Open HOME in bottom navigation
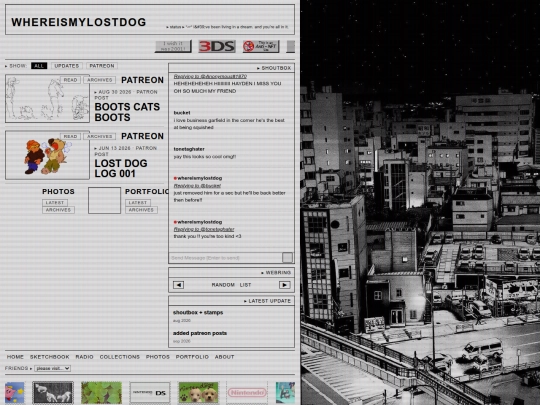Viewport: 540px width, 405px height. 15,357
